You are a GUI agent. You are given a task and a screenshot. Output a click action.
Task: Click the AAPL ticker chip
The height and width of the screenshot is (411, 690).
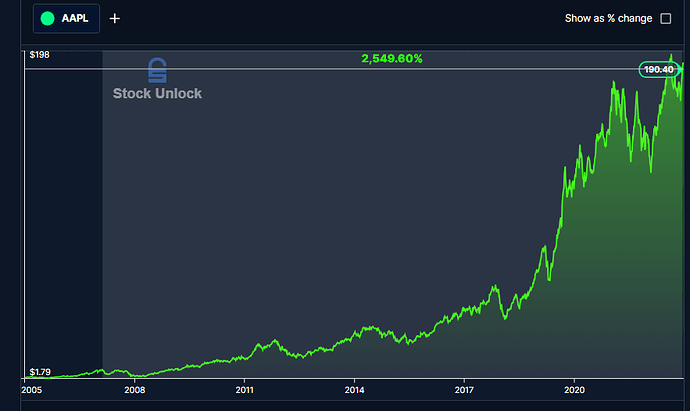pos(66,18)
